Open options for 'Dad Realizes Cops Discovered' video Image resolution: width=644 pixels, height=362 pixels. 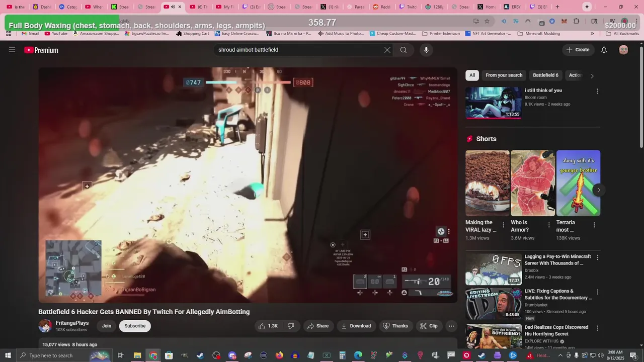[598, 328]
